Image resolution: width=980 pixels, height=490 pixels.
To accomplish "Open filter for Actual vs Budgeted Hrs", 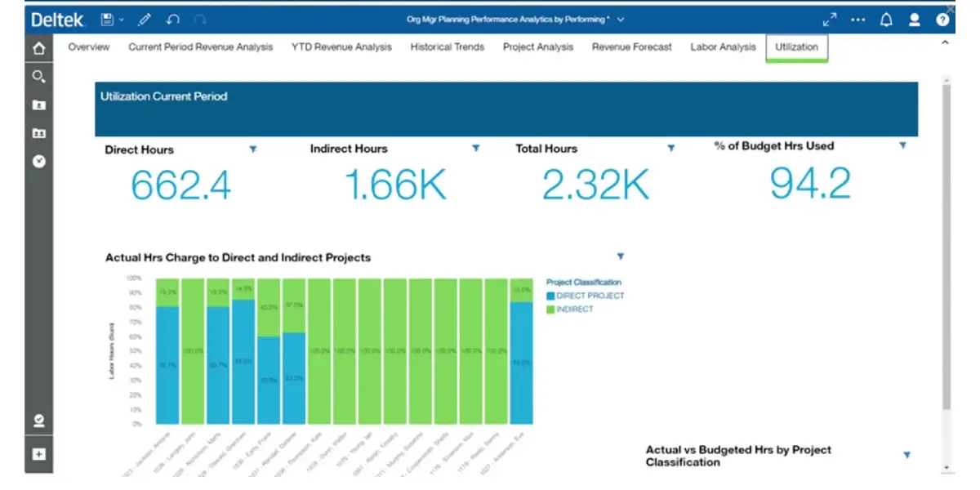I will [x=906, y=455].
